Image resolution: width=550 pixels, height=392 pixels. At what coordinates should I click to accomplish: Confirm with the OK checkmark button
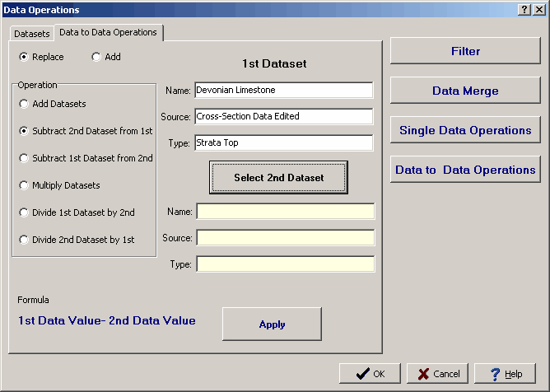click(370, 373)
